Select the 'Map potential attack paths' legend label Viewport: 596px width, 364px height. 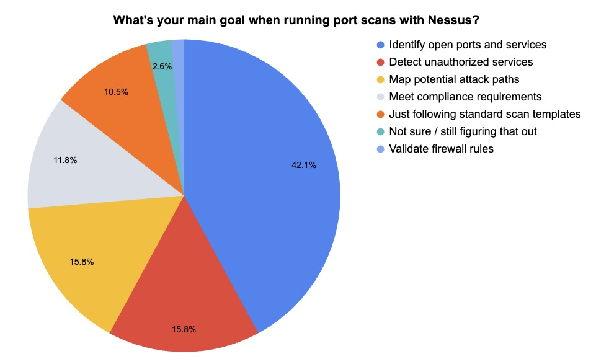pos(454,79)
